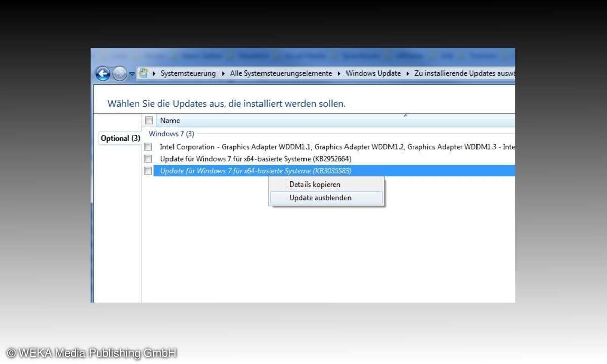This screenshot has height=364, width=607.
Task: Check the Intel Corporation Graphics Adapter update
Action: point(148,147)
